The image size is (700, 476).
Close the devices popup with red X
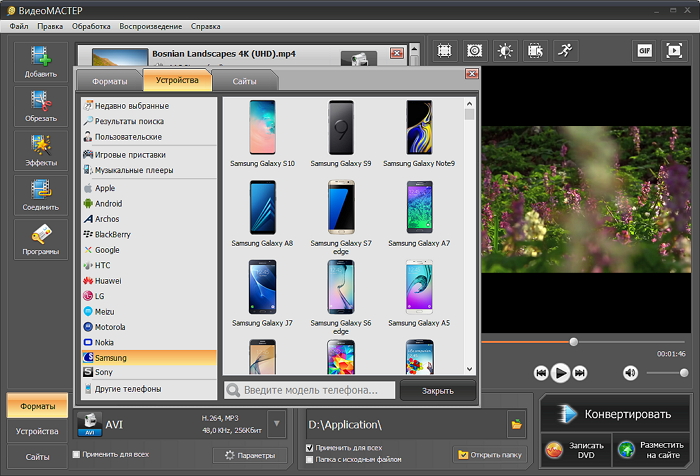472,74
